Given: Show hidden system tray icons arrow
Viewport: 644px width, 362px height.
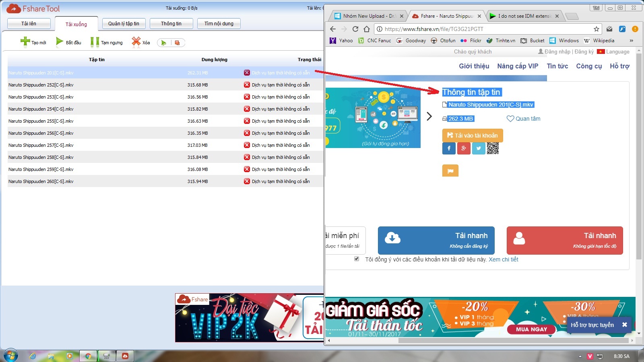Looking at the screenshot, I should [x=580, y=356].
